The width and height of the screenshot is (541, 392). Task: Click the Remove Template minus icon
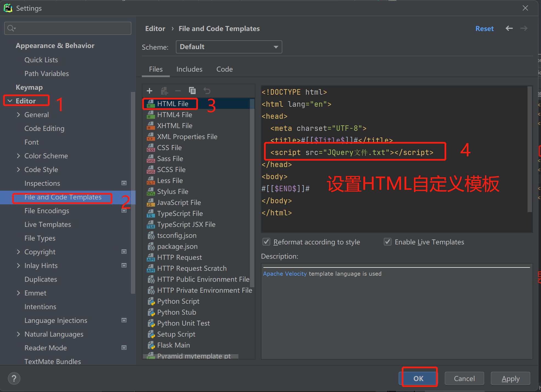point(178,91)
